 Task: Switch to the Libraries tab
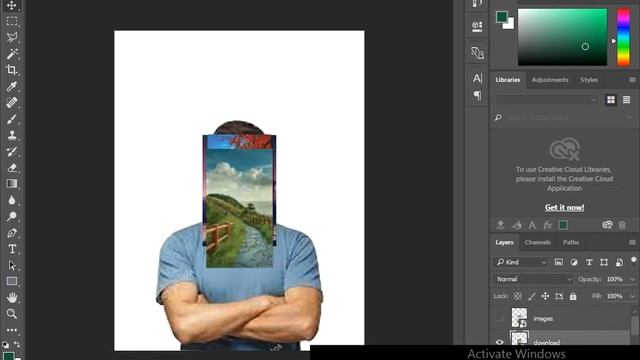tap(508, 80)
